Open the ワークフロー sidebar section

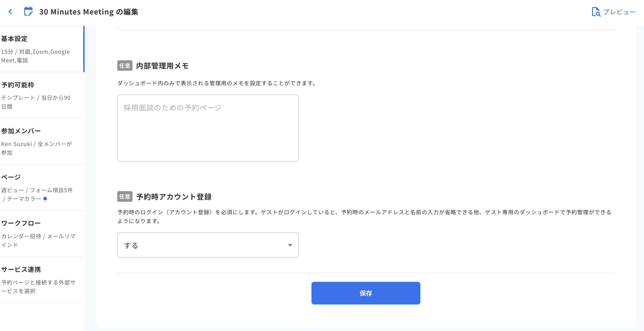42,234
